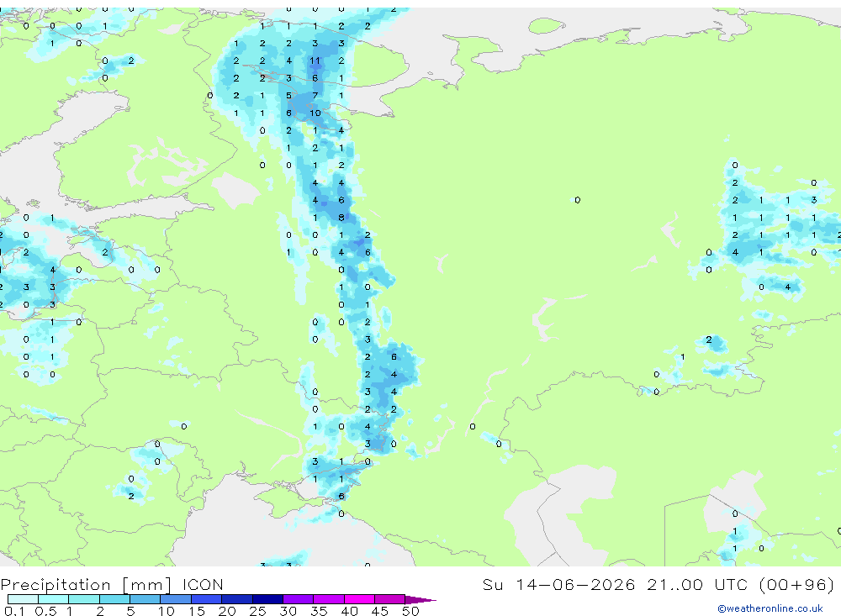841x616 pixels.
Task: Click the legend label '0.5'
Action: click(45, 611)
